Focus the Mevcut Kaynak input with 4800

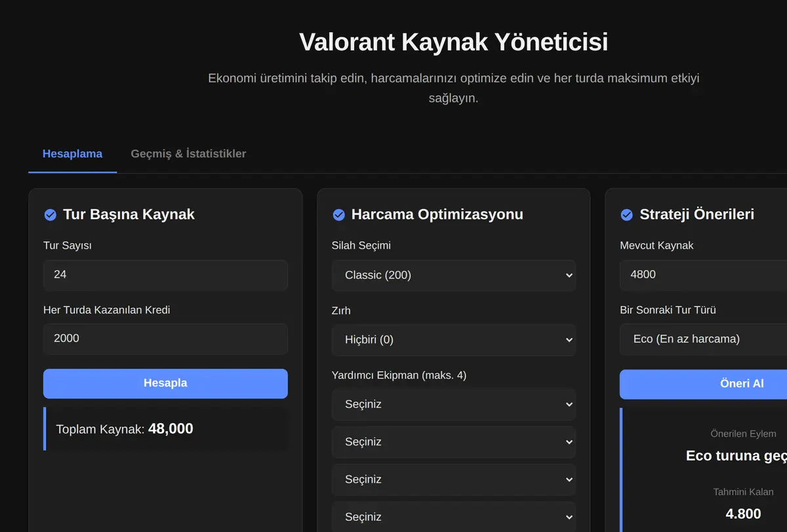[x=703, y=275]
